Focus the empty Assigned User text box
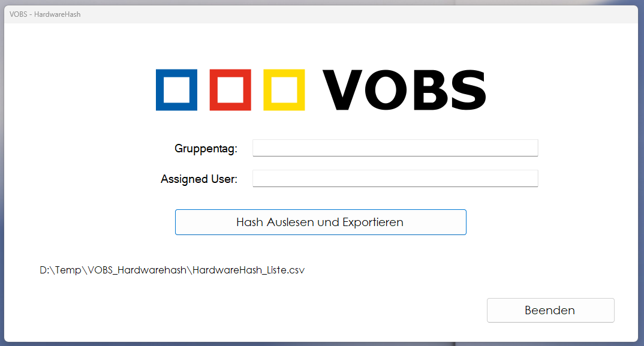The width and height of the screenshot is (644, 346). (x=395, y=178)
